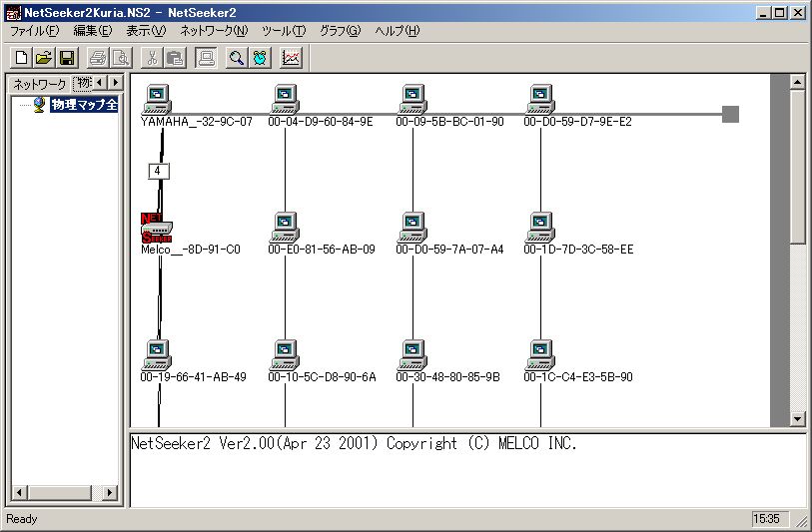Click the New document toolbar icon
812x532 pixels.
coord(21,58)
